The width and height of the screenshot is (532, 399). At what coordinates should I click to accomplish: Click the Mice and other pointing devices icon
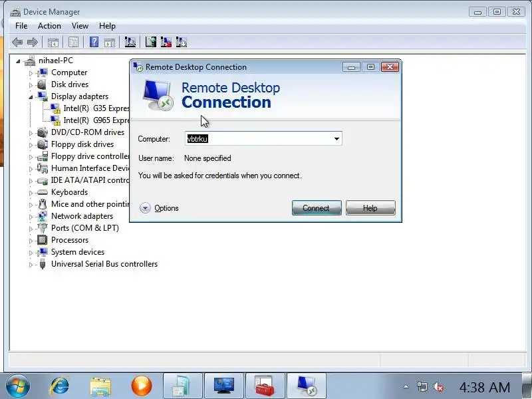click(x=43, y=204)
